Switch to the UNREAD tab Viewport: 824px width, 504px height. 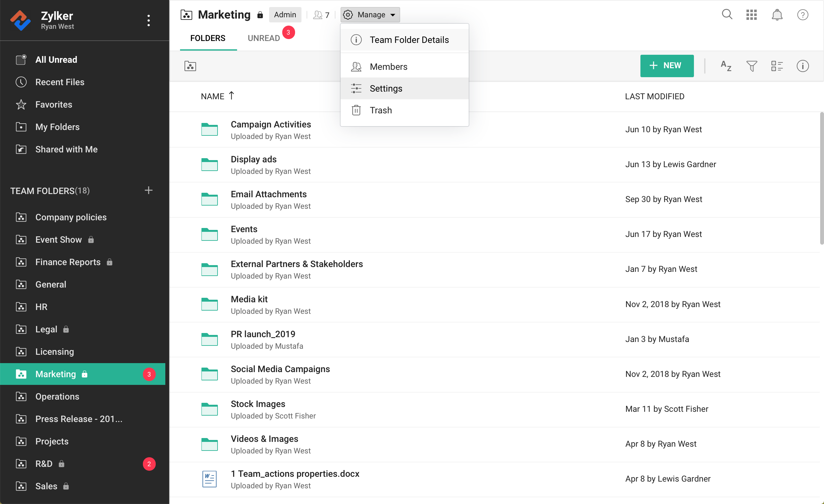tap(264, 38)
